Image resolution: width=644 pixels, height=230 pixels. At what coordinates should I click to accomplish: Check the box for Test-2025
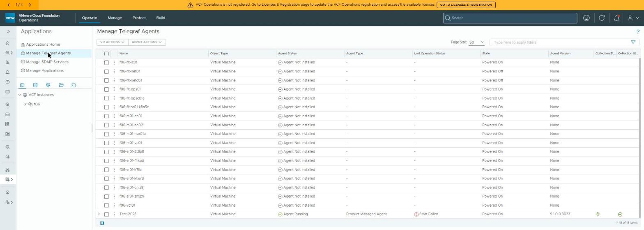pos(106,214)
